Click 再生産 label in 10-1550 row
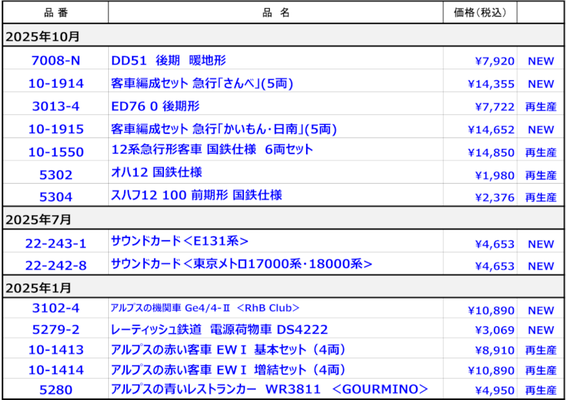The width and height of the screenshot is (567, 400). point(541,153)
